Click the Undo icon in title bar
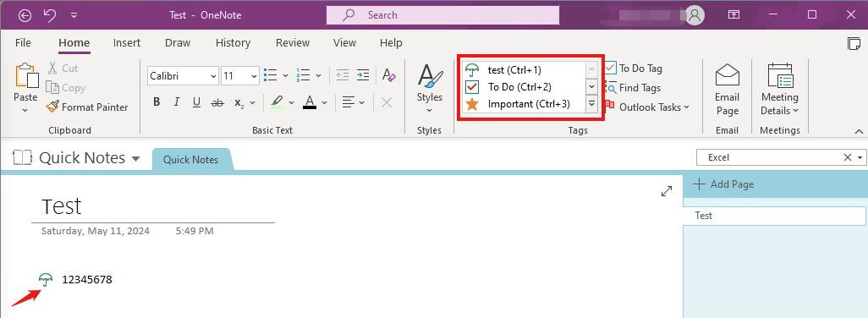This screenshot has width=868, height=318. coord(50,15)
